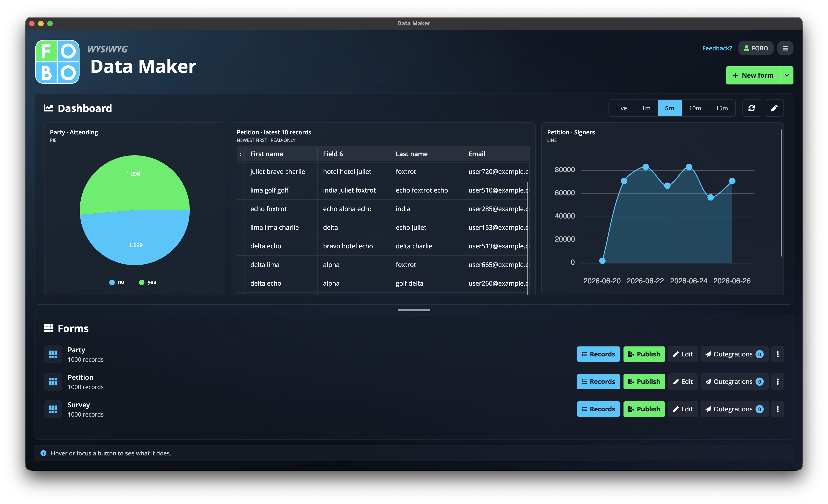Click the New form button

pos(753,76)
